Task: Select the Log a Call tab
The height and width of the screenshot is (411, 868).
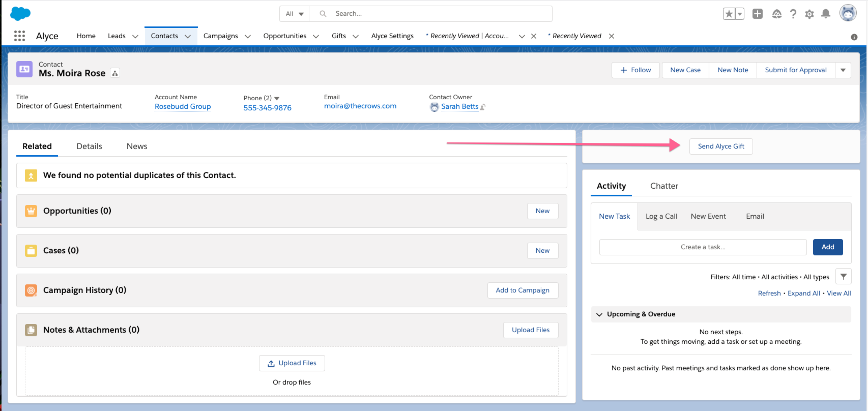Action: click(x=661, y=216)
